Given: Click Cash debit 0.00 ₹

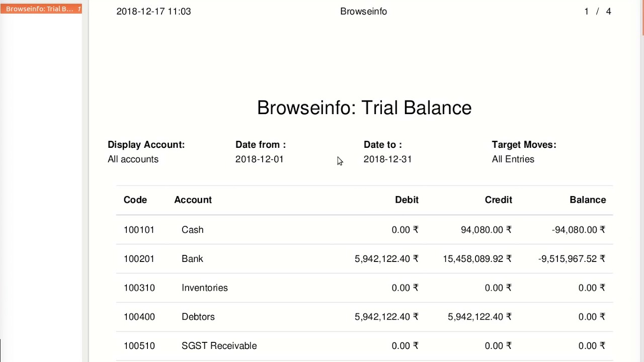Looking at the screenshot, I should tap(405, 230).
